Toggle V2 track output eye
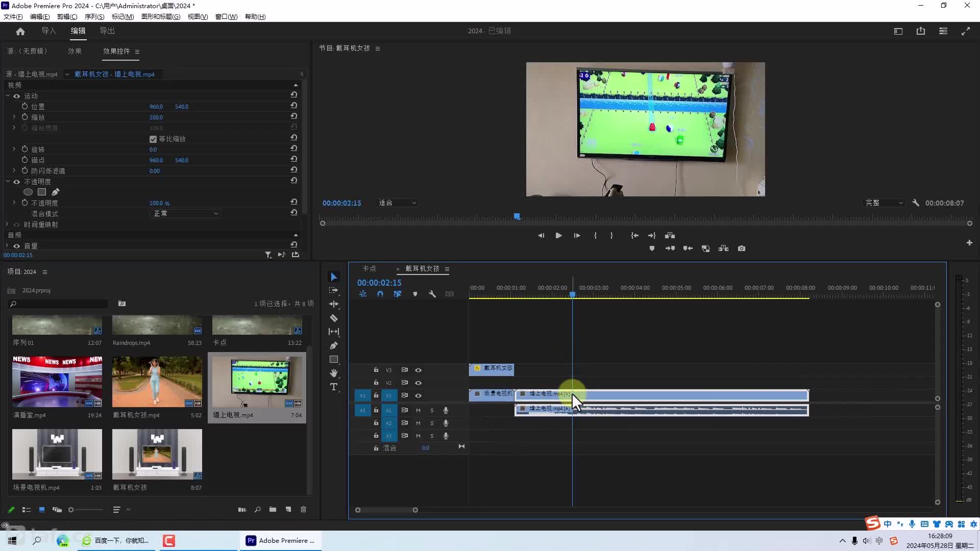Viewport: 980px width, 551px height. [x=418, y=383]
